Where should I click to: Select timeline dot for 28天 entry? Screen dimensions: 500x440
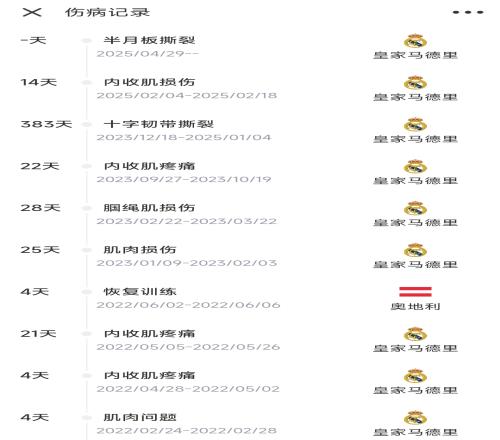coord(87,208)
